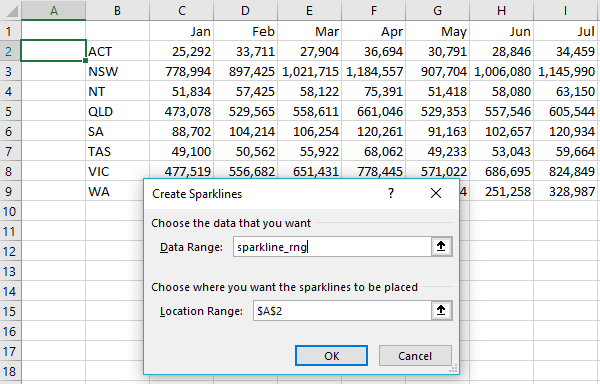Select column D header

click(246, 10)
